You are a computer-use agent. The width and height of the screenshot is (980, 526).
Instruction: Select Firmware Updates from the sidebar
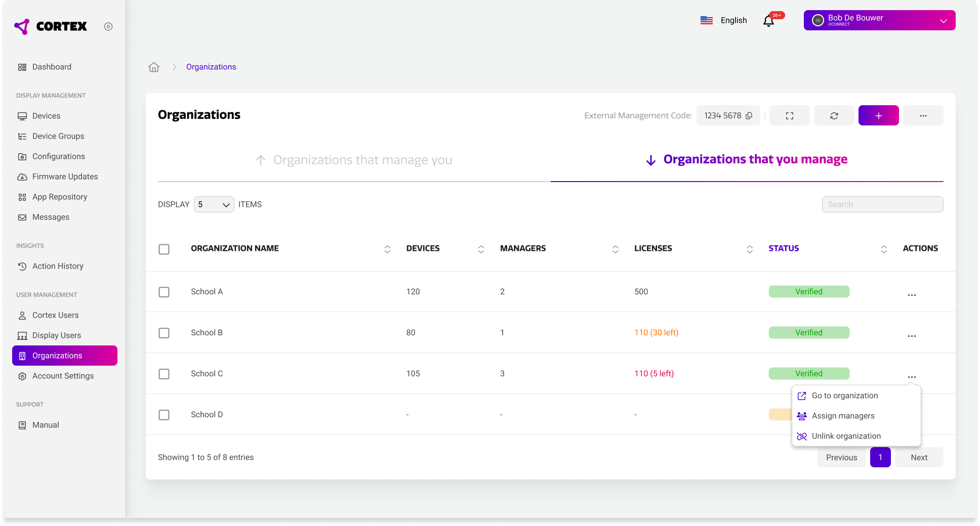click(x=65, y=177)
